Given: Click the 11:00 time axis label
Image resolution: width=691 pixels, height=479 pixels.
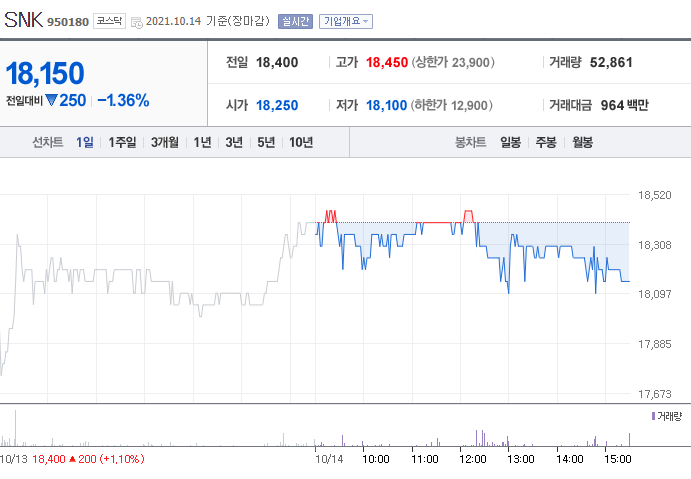Looking at the screenshot, I should coord(424,460).
